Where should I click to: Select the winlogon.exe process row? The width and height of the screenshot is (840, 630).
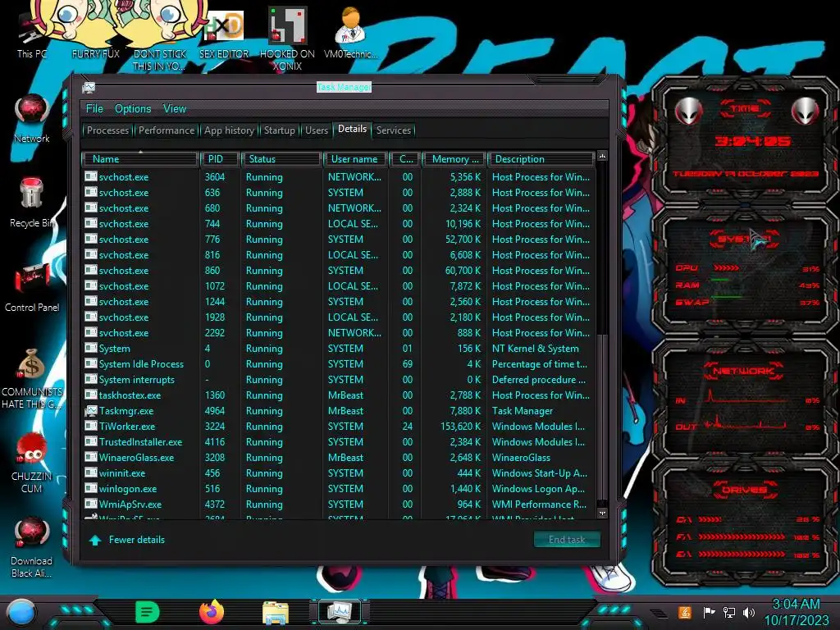point(339,489)
